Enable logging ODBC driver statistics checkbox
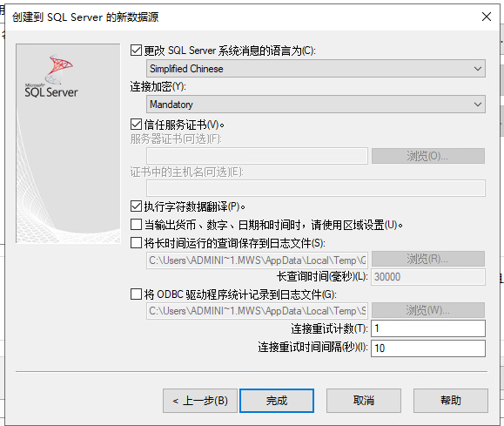This screenshot has height=426, width=504. click(x=136, y=294)
